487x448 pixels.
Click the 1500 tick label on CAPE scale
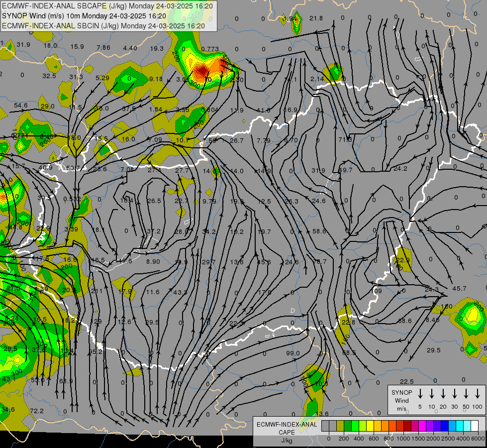[x=418, y=439]
